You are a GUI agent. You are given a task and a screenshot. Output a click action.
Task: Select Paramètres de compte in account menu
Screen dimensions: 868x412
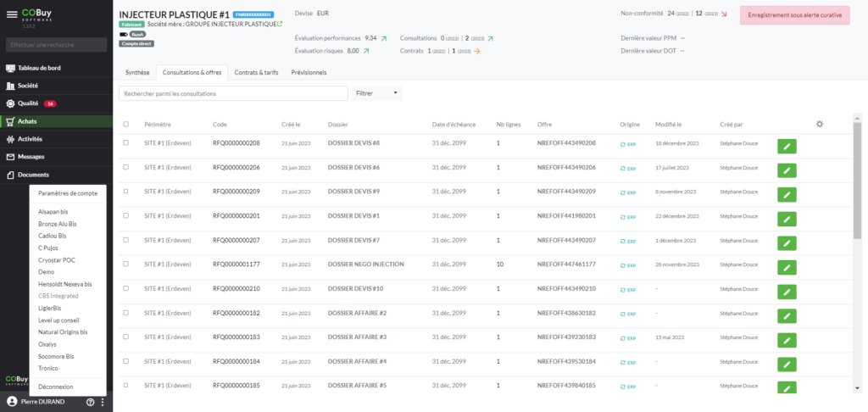point(68,193)
